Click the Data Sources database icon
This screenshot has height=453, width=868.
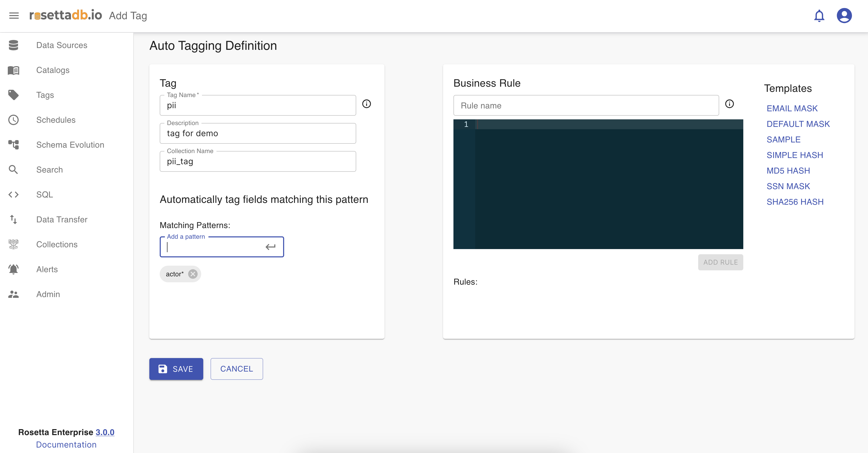click(13, 45)
